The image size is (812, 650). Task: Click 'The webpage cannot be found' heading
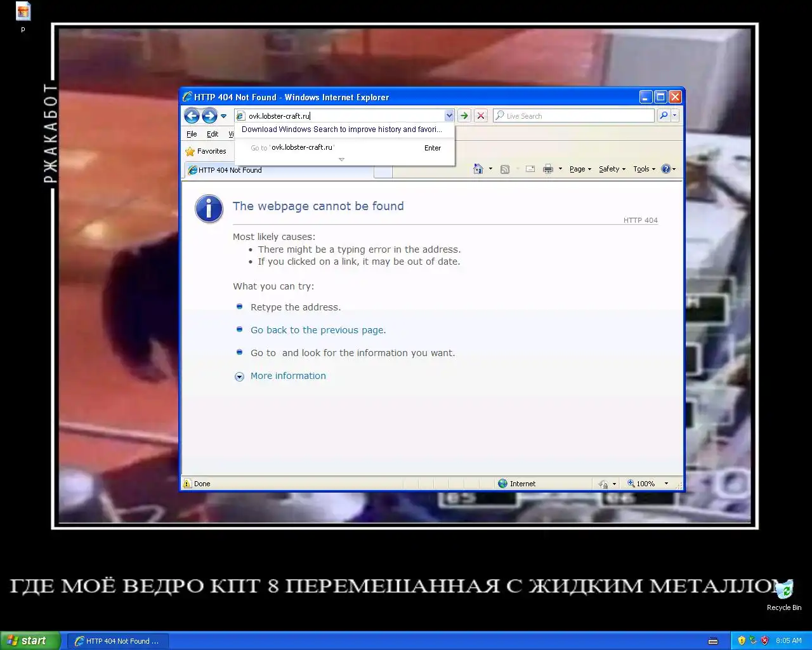[318, 206]
